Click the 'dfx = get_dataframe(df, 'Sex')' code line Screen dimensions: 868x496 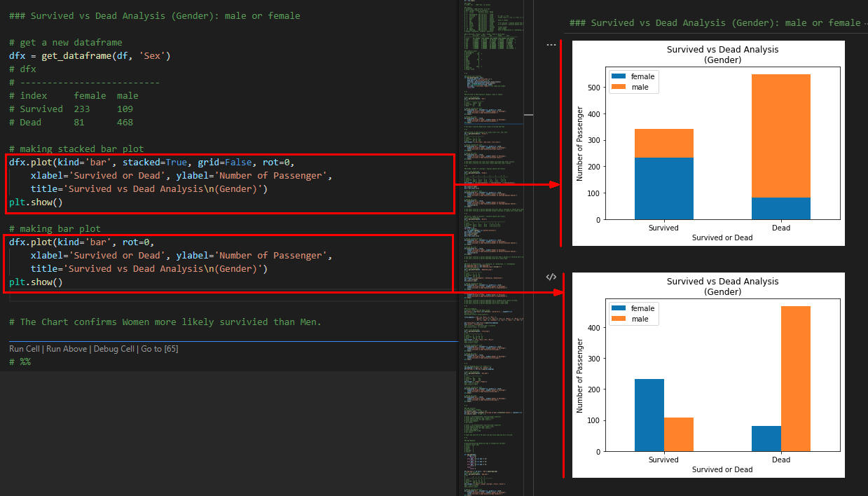90,55
